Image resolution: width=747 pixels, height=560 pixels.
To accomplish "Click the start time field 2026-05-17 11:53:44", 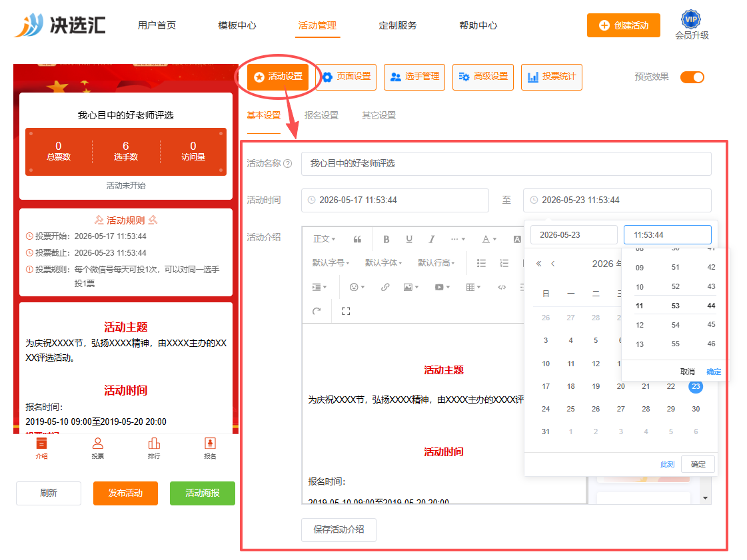I will click(x=395, y=200).
